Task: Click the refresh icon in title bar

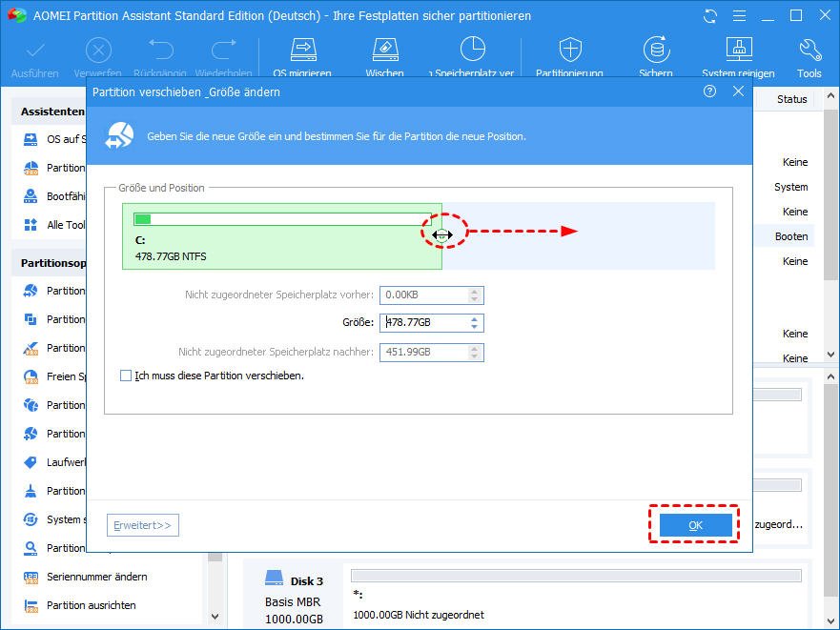Action: tap(709, 16)
